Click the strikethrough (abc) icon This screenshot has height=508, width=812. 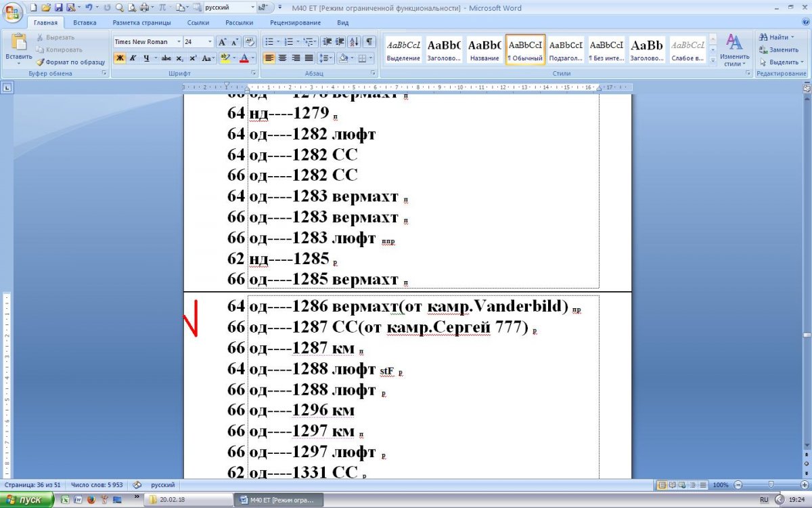tap(166, 58)
